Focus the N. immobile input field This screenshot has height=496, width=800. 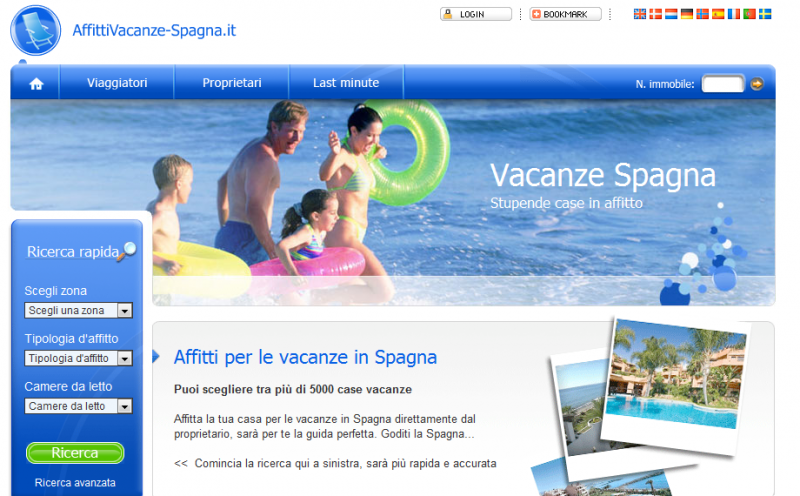[723, 84]
